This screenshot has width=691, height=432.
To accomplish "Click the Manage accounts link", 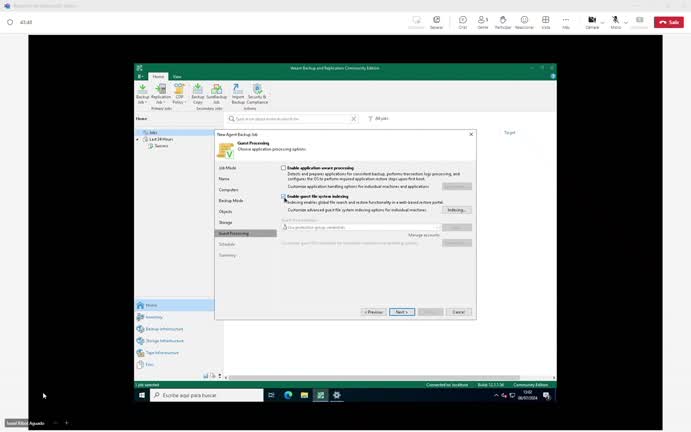I will [424, 235].
